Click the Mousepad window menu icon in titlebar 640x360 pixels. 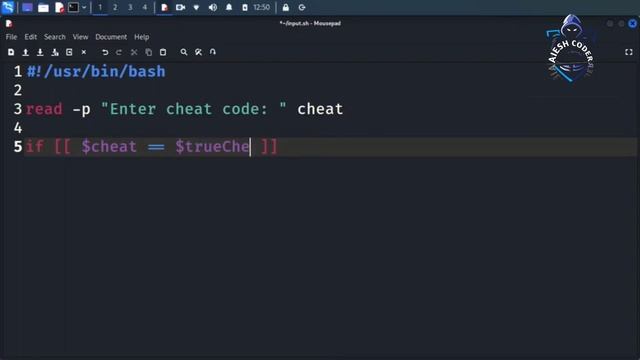[9, 23]
